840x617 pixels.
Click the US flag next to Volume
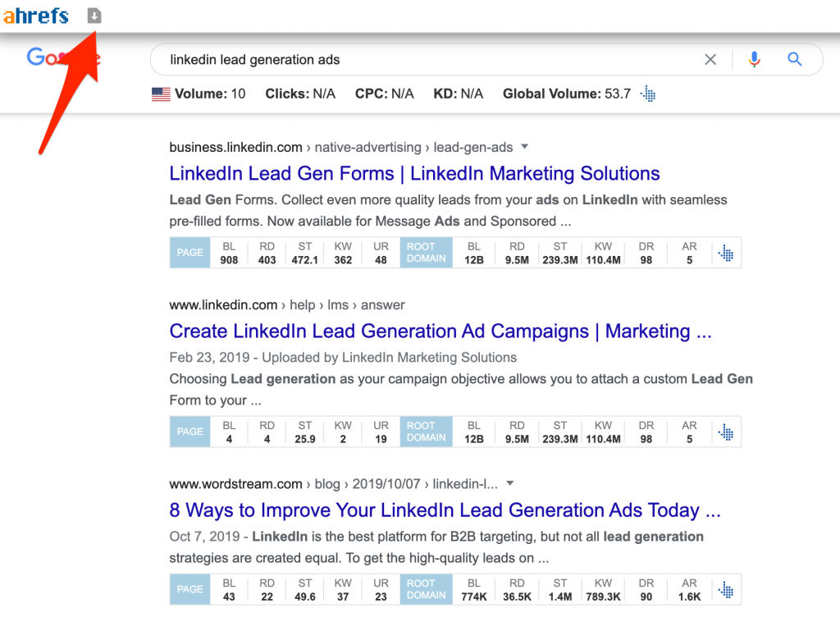click(x=161, y=94)
